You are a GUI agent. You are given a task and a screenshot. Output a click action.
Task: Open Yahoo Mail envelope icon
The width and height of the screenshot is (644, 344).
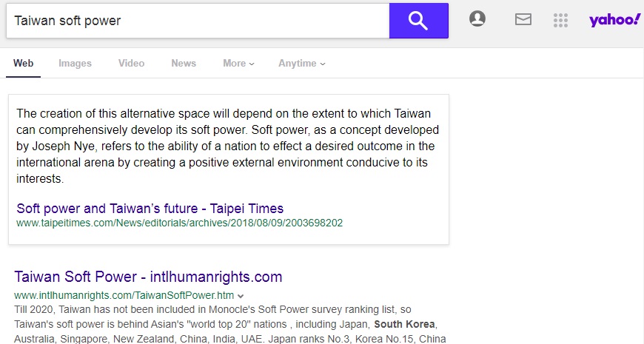point(523,20)
